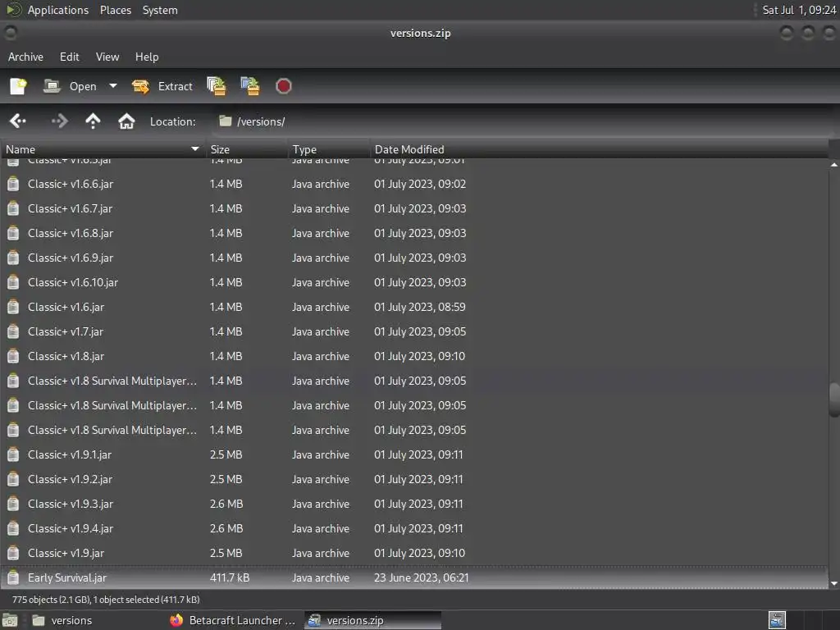Click the Early Survival.jar file name
The width and height of the screenshot is (840, 630).
tap(67, 578)
